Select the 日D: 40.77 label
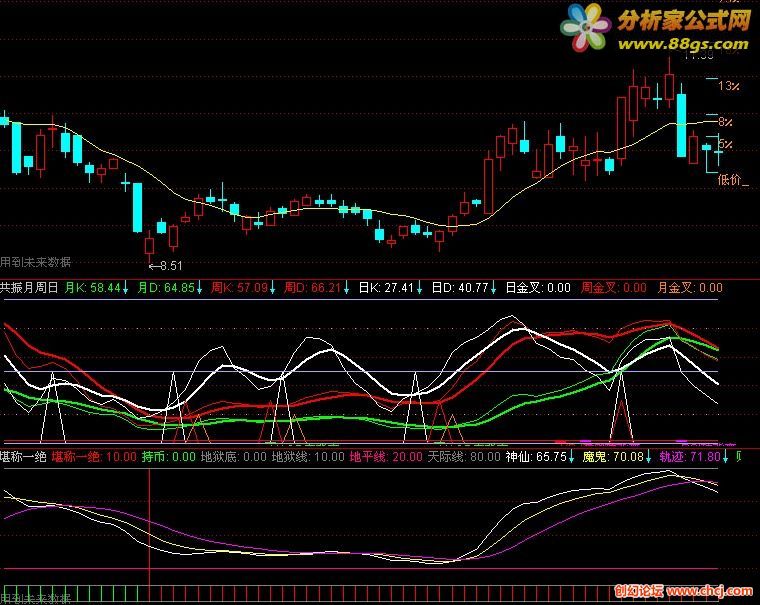The height and width of the screenshot is (605, 760). pyautogui.click(x=460, y=288)
